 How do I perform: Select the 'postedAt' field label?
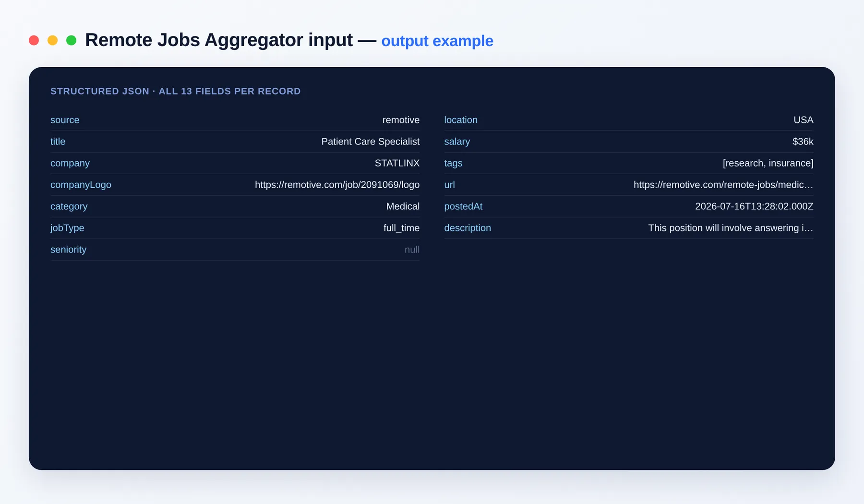(x=463, y=206)
